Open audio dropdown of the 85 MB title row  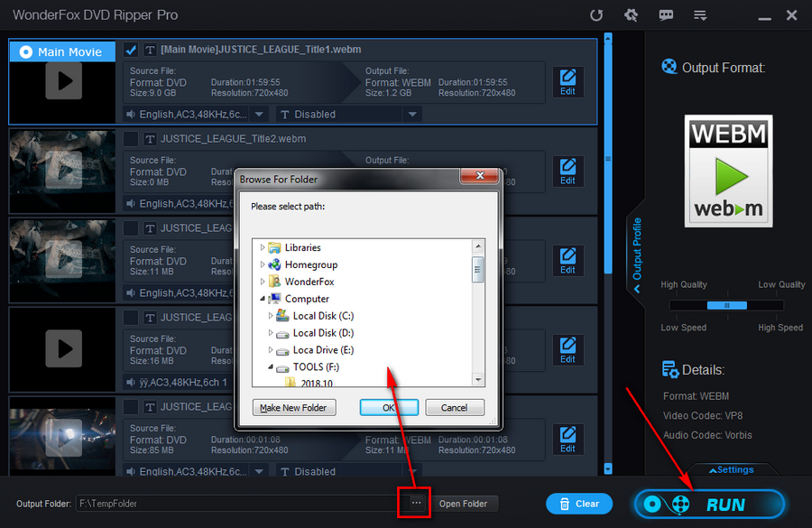pyautogui.click(x=260, y=471)
